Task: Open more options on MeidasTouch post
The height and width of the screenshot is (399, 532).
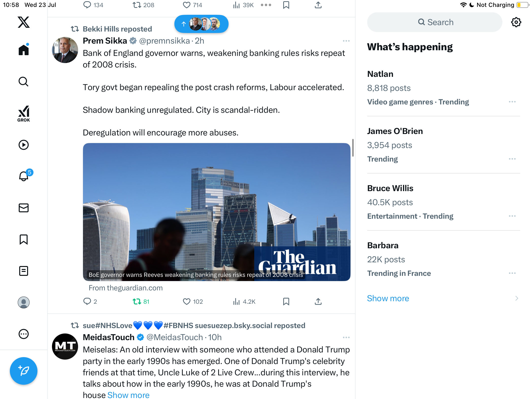Action: tap(346, 337)
